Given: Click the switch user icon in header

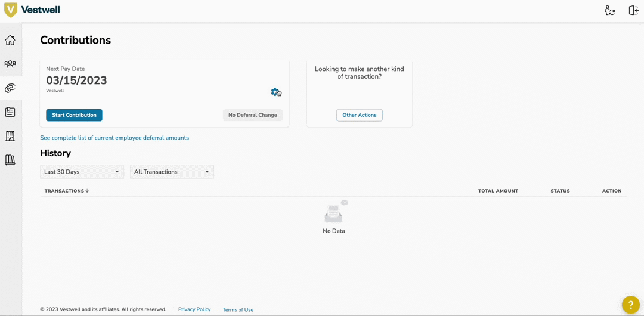Looking at the screenshot, I should point(609,11).
